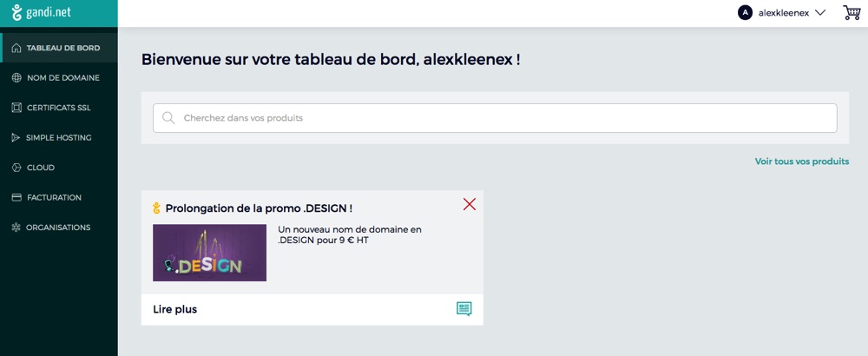Open the Facturation menu entry

[x=54, y=198]
